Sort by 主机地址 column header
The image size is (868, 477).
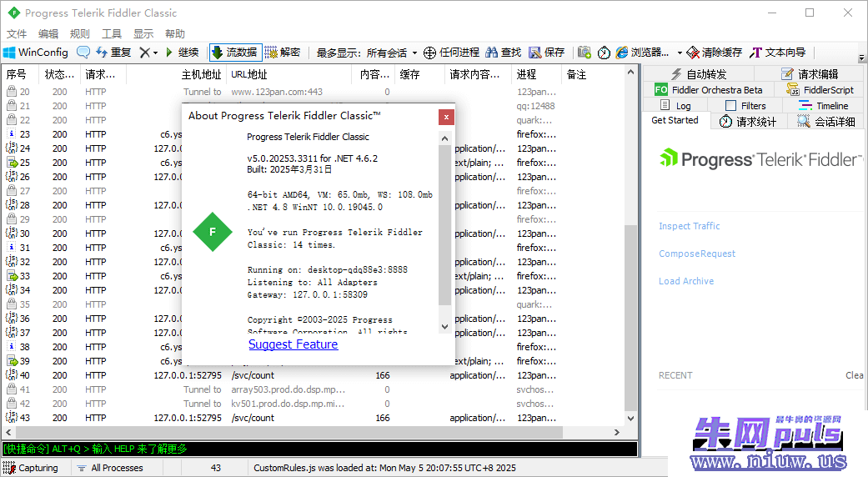coord(177,74)
